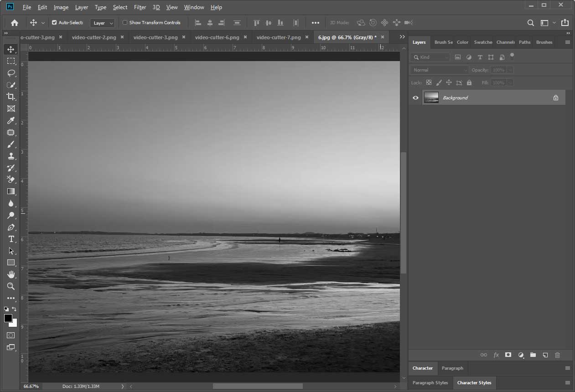The width and height of the screenshot is (575, 392).
Task: Select the Zoom tool
Action: (11, 286)
